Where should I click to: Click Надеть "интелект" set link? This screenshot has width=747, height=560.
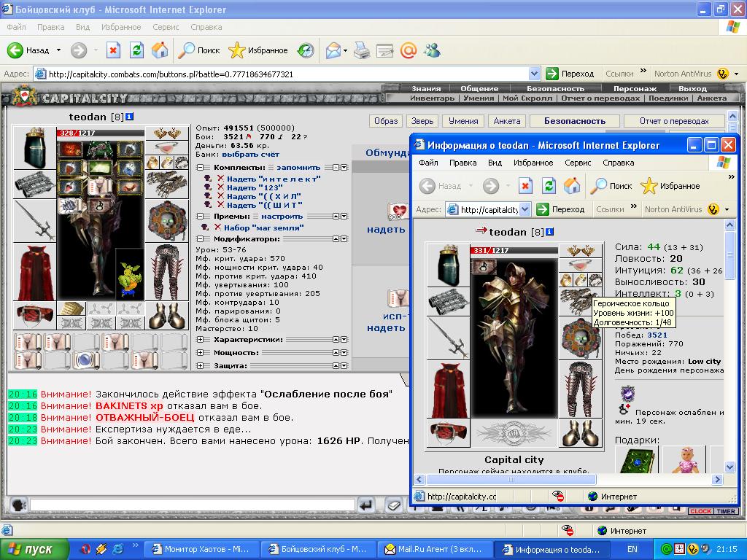(274, 179)
